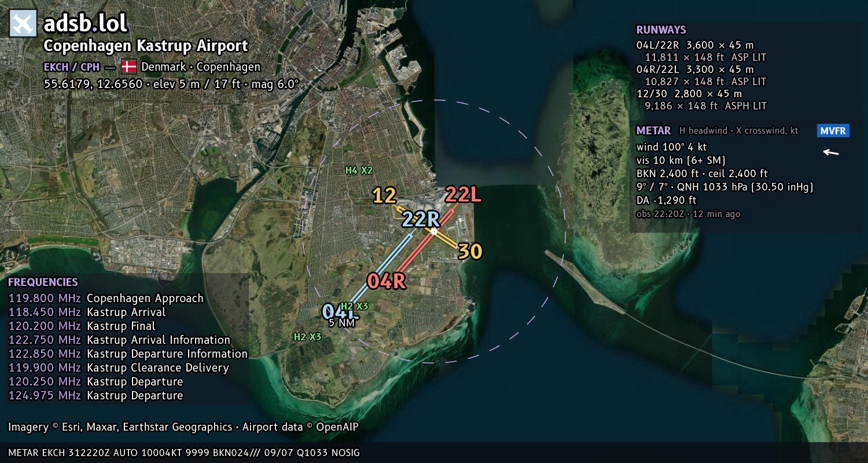Click the Denmark flag icon
Screen dimensions: 868x463
pos(129,67)
